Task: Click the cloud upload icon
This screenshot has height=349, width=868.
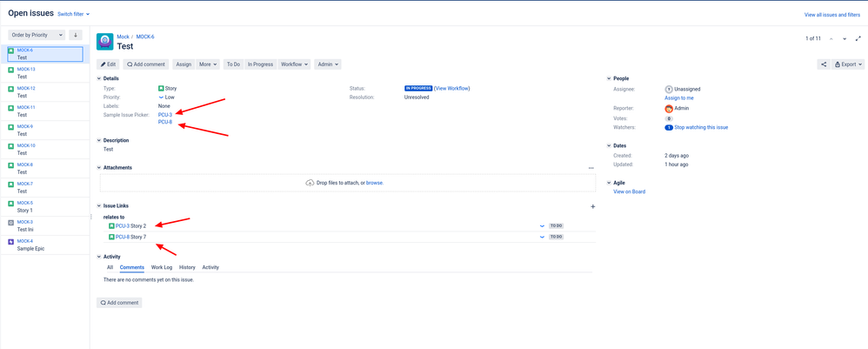Action: point(310,183)
